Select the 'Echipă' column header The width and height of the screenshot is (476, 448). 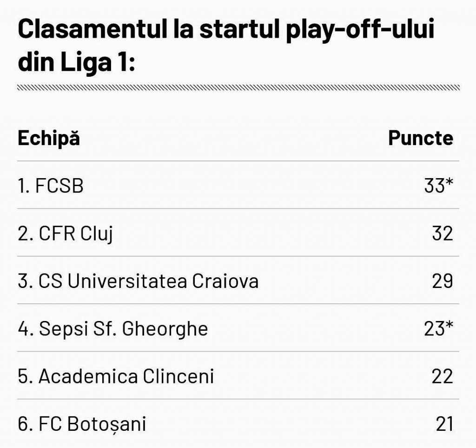[x=49, y=139]
